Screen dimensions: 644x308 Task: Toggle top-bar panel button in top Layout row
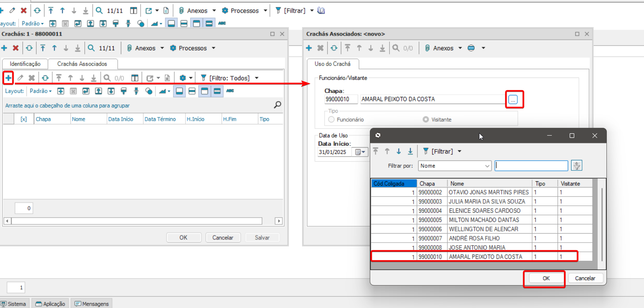click(x=196, y=23)
